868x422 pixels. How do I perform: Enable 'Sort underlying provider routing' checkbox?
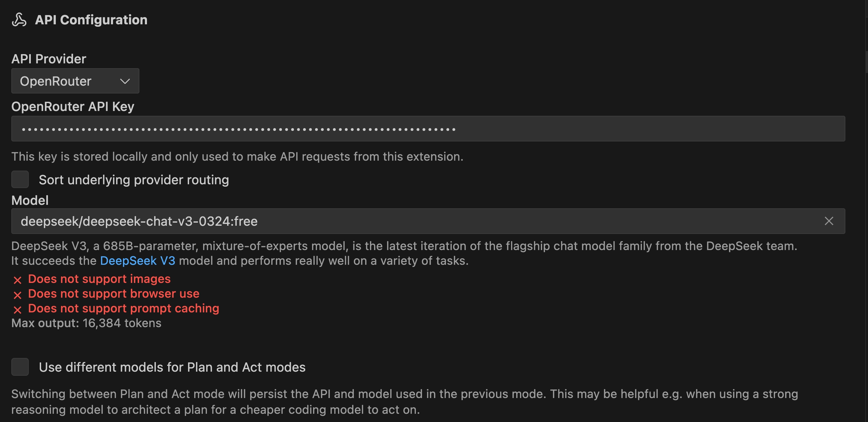tap(20, 179)
